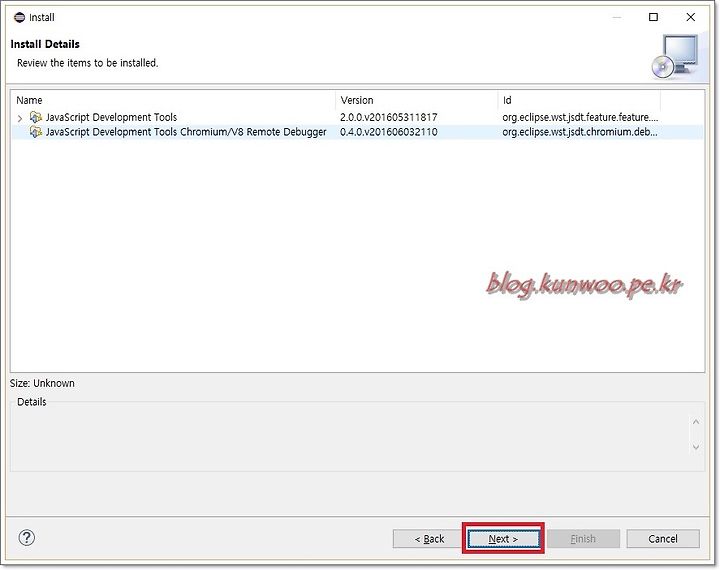Expand the JavaScript Development Tools tree row
Screen dimensions: 720x570
pyautogui.click(x=20, y=118)
